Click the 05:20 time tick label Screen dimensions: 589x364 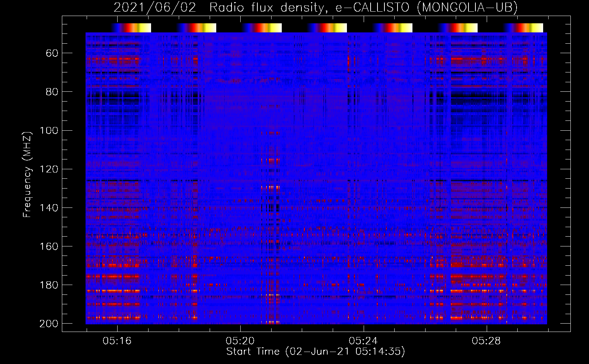(240, 341)
